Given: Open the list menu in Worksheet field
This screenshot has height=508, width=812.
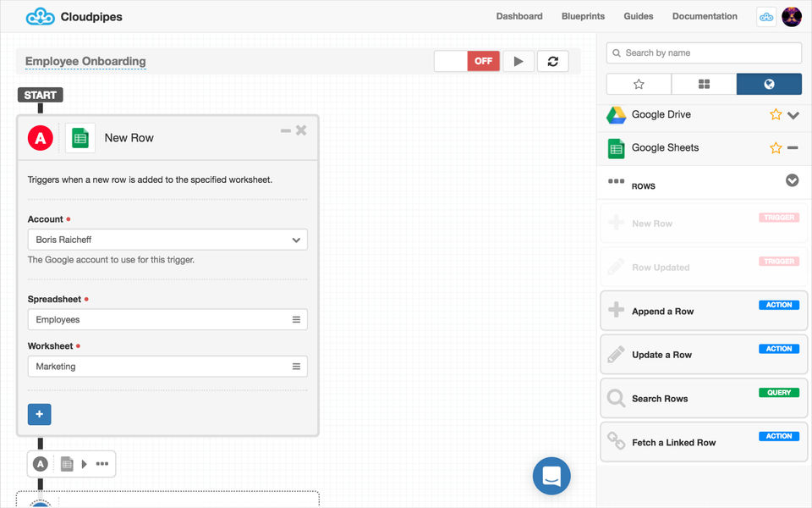Looking at the screenshot, I should [x=296, y=366].
